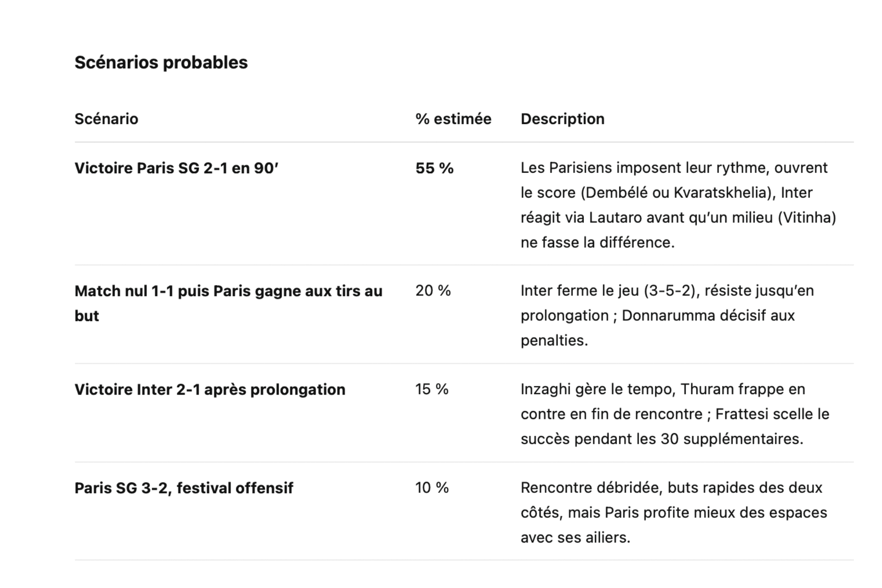Screen dimensions: 882x588
Task: Select 'Victoire Inter 2-1 après prolongation' cell
Action: click(210, 390)
